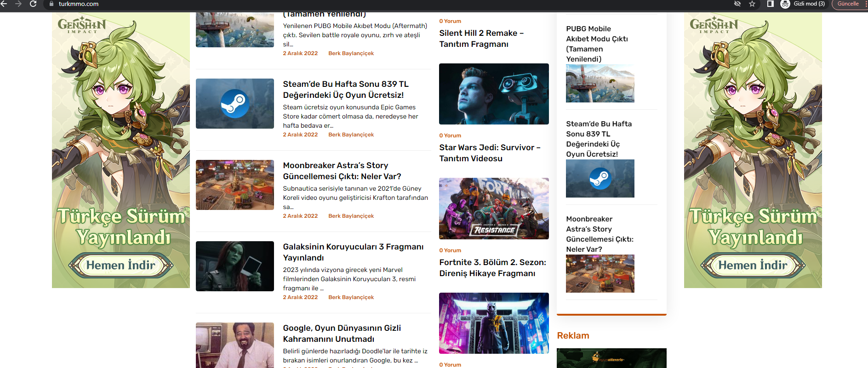This screenshot has width=868, height=368.
Task: Open Google, Oyun Dünyasının Gizli Kahramanını article
Action: tap(342, 334)
